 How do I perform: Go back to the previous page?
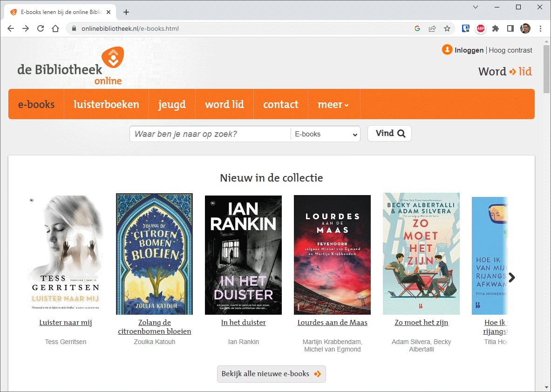[x=11, y=28]
